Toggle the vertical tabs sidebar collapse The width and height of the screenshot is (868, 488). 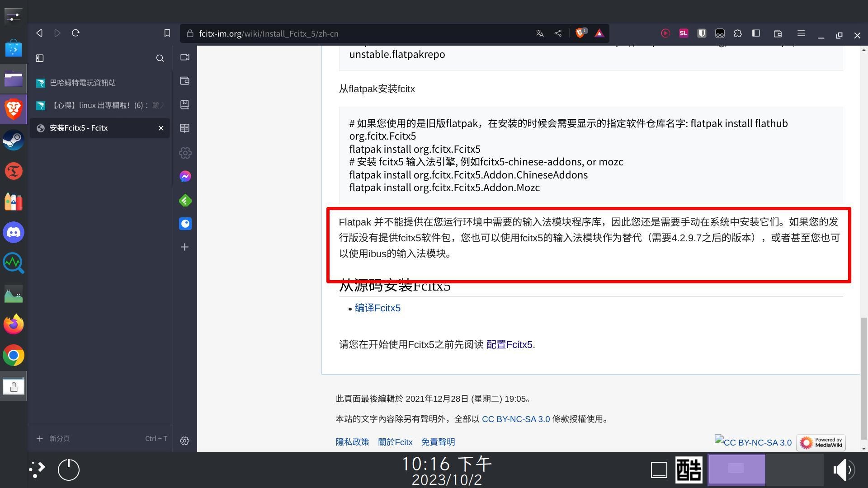tap(40, 58)
